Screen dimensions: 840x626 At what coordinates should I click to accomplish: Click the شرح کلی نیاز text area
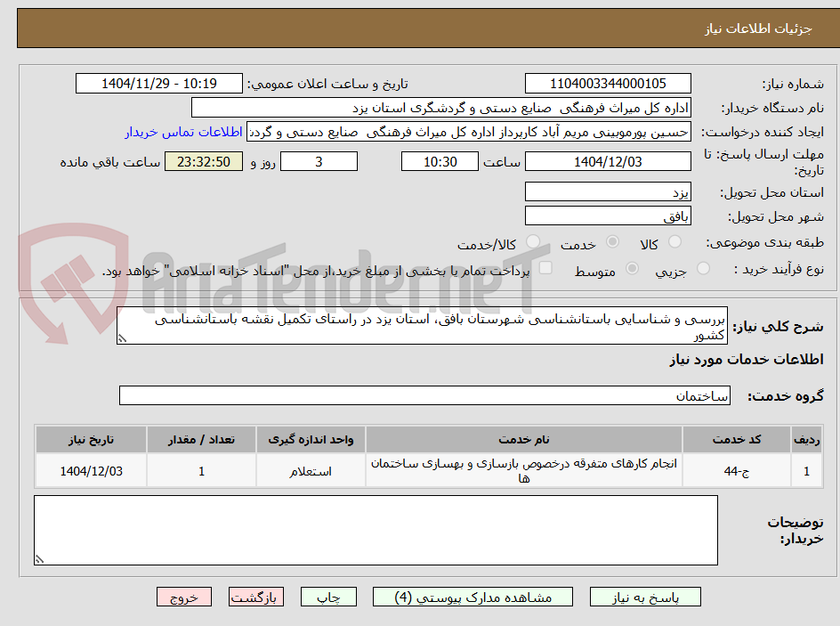coord(422,326)
